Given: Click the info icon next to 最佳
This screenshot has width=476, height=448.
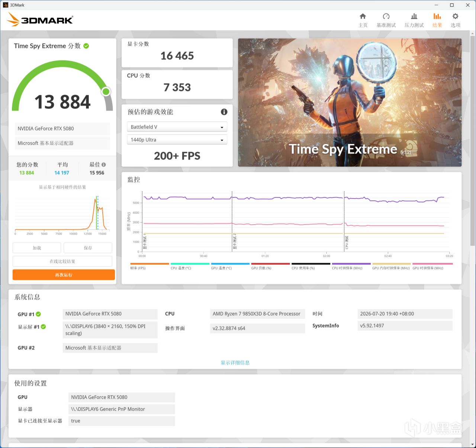Looking at the screenshot, I should 104,165.
